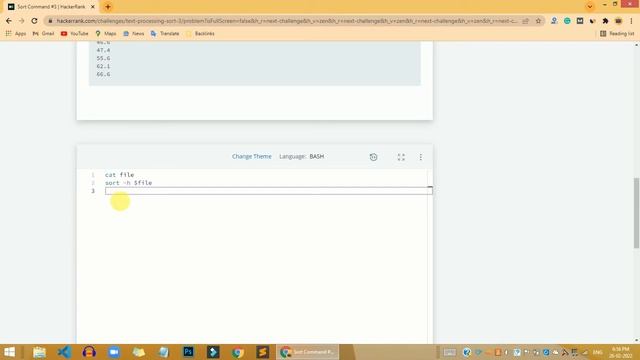Open the YouTube bookmark
The width and height of the screenshot is (640, 360).
click(x=75, y=33)
